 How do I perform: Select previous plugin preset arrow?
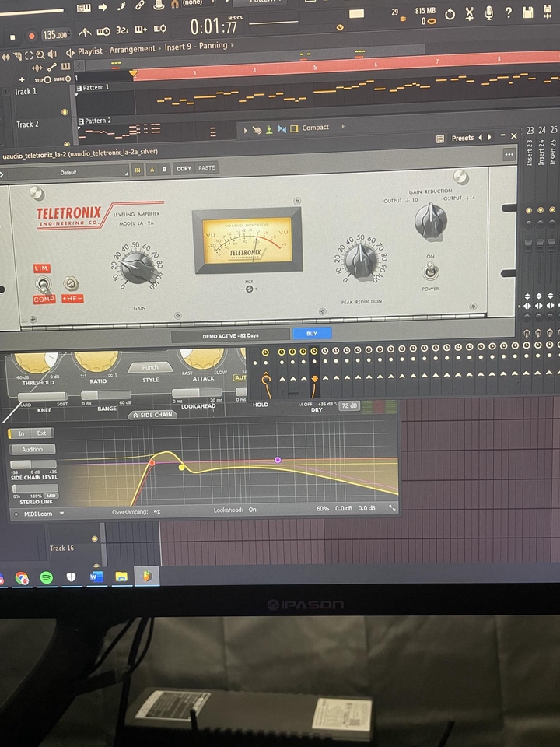480,138
